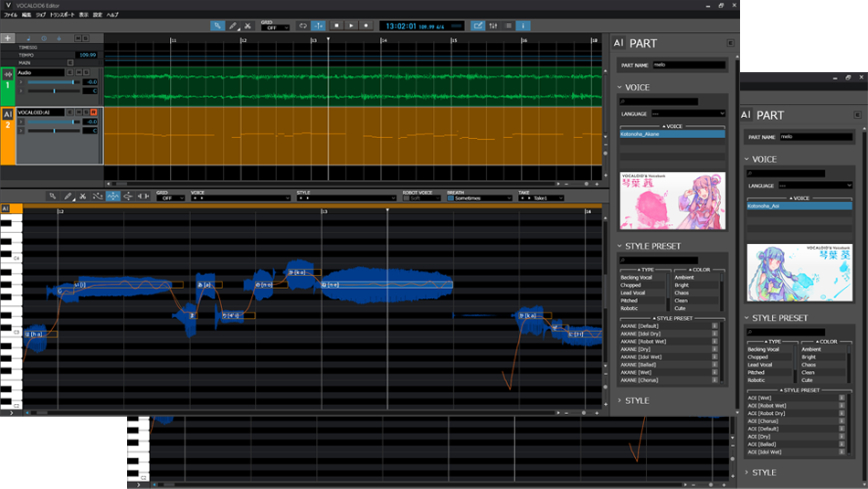Open the STYLE dropdown in editor toolbar

click(346, 198)
